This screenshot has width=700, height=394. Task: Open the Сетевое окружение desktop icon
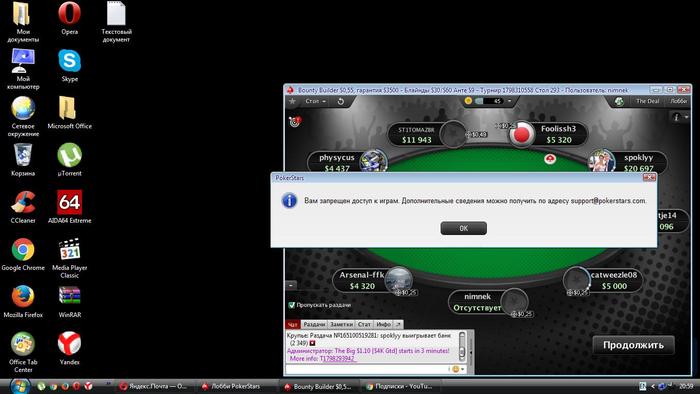(23, 117)
